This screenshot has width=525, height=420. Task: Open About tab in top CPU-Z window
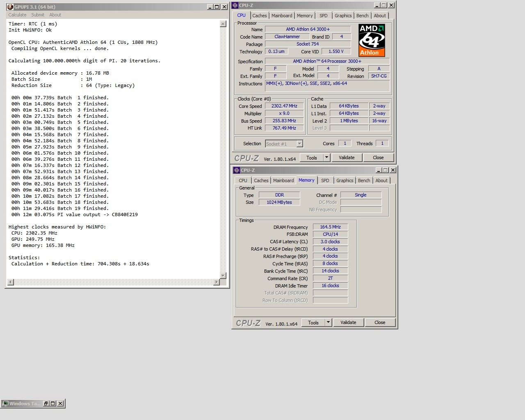click(380, 16)
